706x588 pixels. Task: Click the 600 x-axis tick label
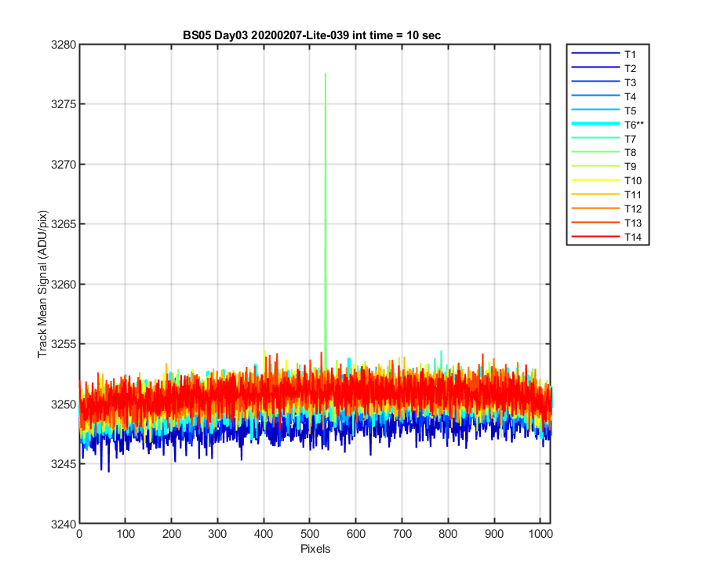[355, 534]
